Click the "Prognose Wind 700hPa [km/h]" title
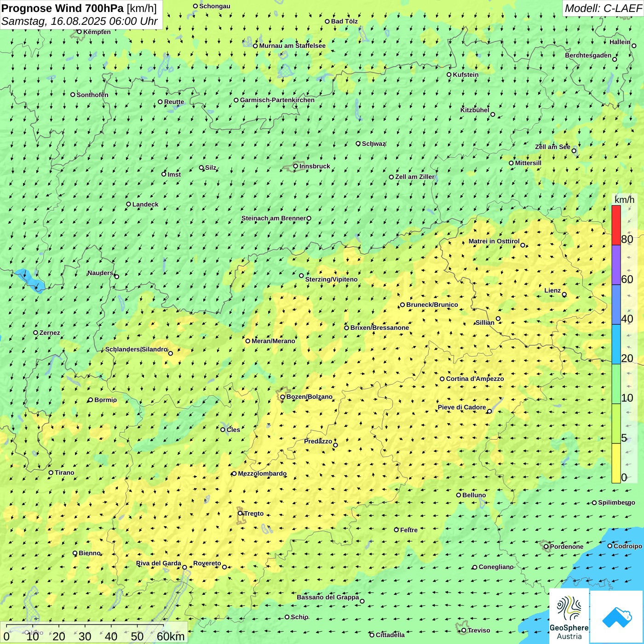 pyautogui.click(x=79, y=8)
